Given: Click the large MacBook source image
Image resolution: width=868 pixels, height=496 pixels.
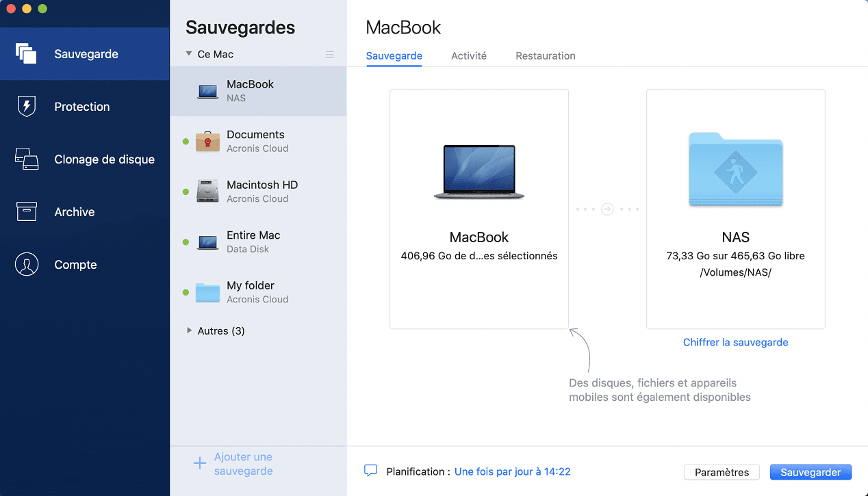Looking at the screenshot, I should click(479, 172).
